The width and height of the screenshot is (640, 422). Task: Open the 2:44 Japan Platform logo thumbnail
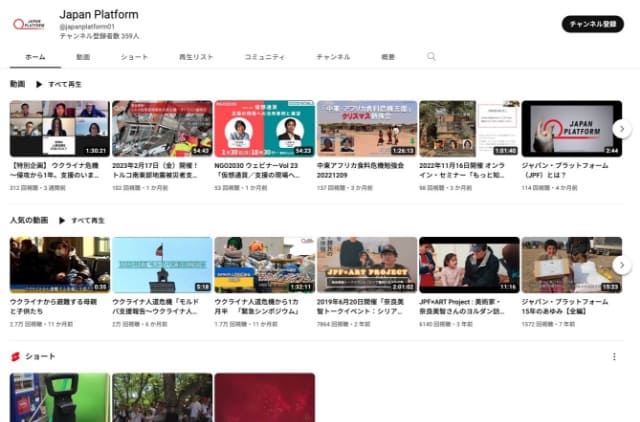click(x=572, y=129)
